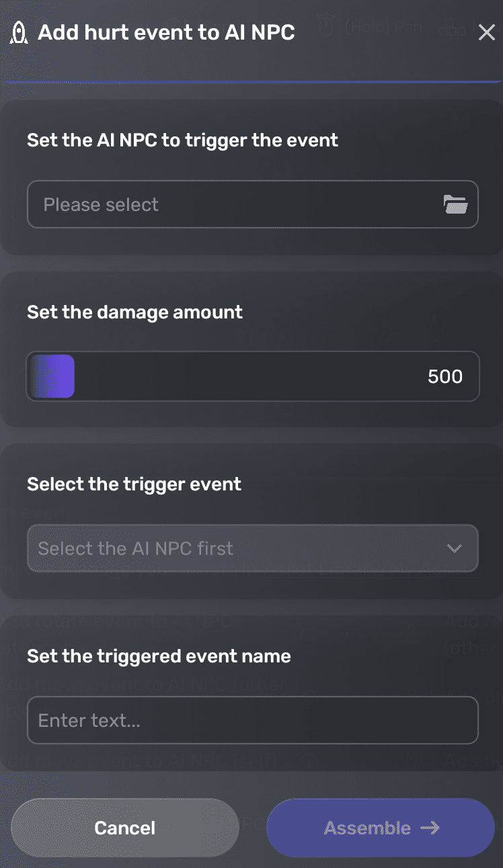Click the Set the triggered event name heading
Screen dimensions: 503x868
158,656
